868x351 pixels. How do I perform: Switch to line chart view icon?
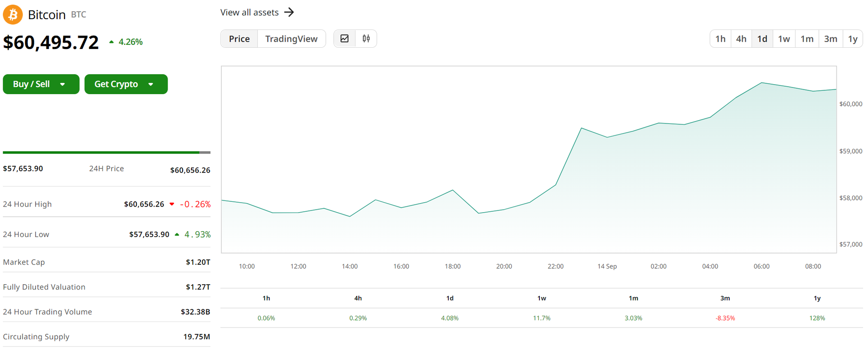(x=345, y=39)
